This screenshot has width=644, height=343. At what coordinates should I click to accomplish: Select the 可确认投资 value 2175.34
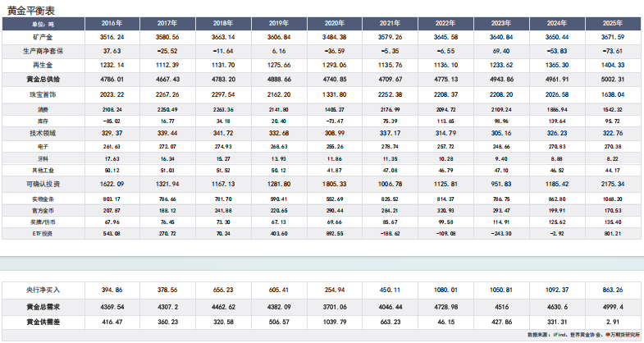[x=613, y=184]
